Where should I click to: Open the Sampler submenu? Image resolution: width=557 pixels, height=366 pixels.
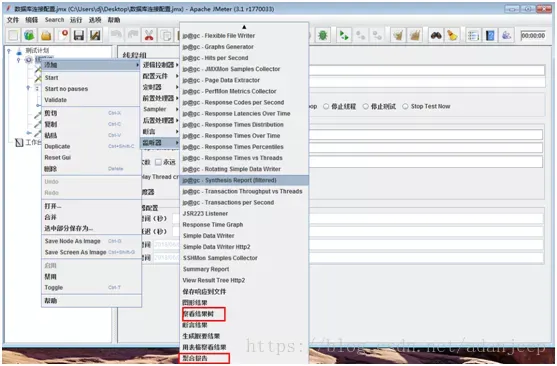pyautogui.click(x=160, y=109)
